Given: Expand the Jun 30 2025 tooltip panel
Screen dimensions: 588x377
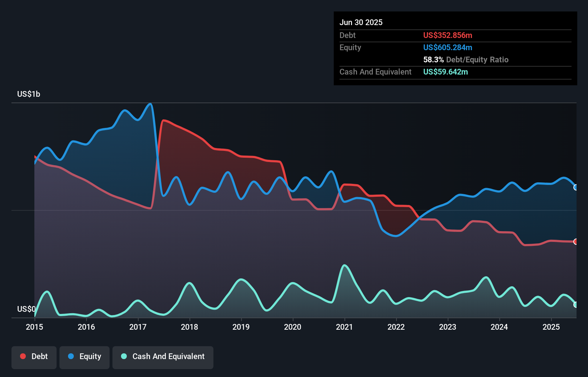Looking at the screenshot, I should (362, 22).
